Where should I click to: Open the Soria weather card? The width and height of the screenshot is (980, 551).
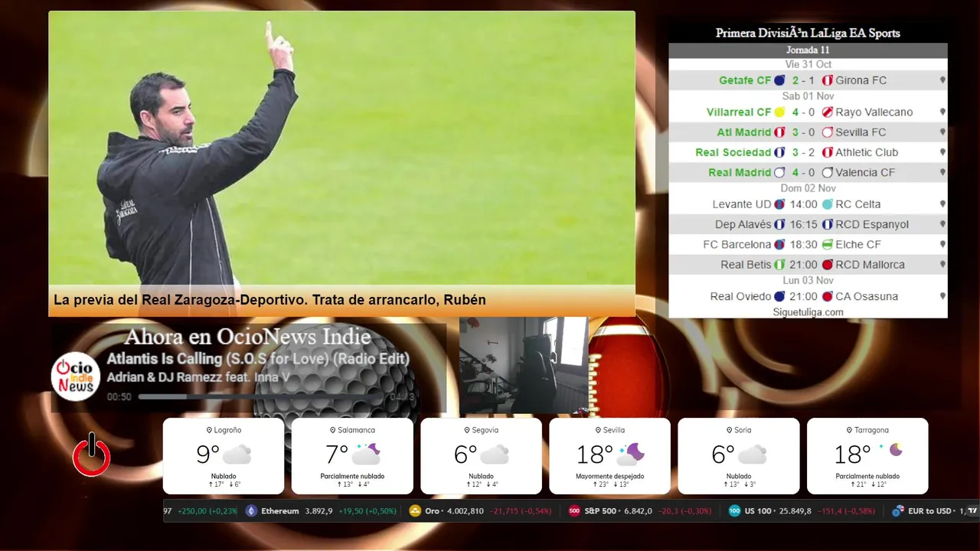point(739,456)
